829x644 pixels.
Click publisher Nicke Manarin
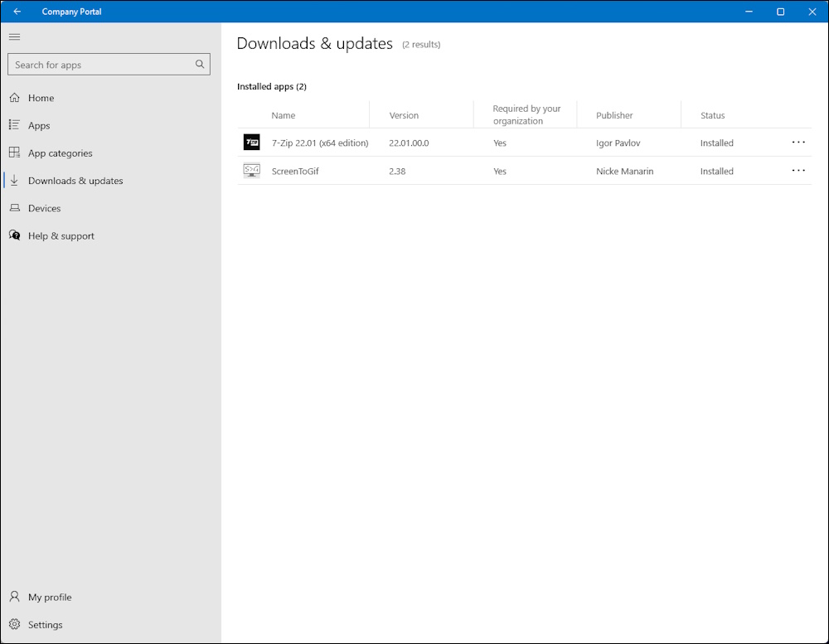click(x=624, y=172)
